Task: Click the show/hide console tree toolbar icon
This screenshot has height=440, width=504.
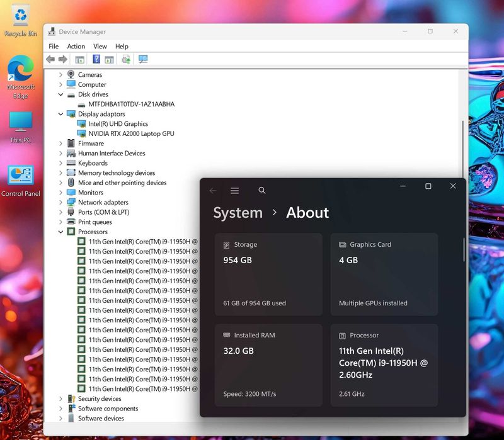Action: [80, 59]
